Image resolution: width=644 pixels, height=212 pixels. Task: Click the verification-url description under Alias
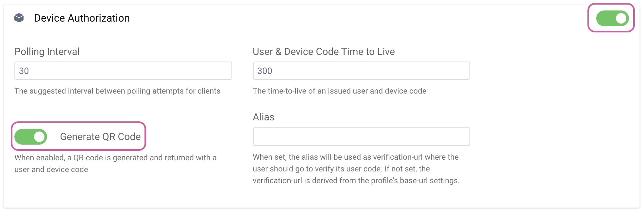[355, 169]
